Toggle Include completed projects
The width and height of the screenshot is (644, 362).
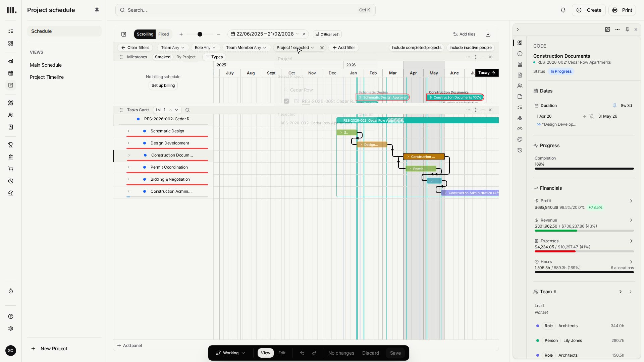pos(417,48)
